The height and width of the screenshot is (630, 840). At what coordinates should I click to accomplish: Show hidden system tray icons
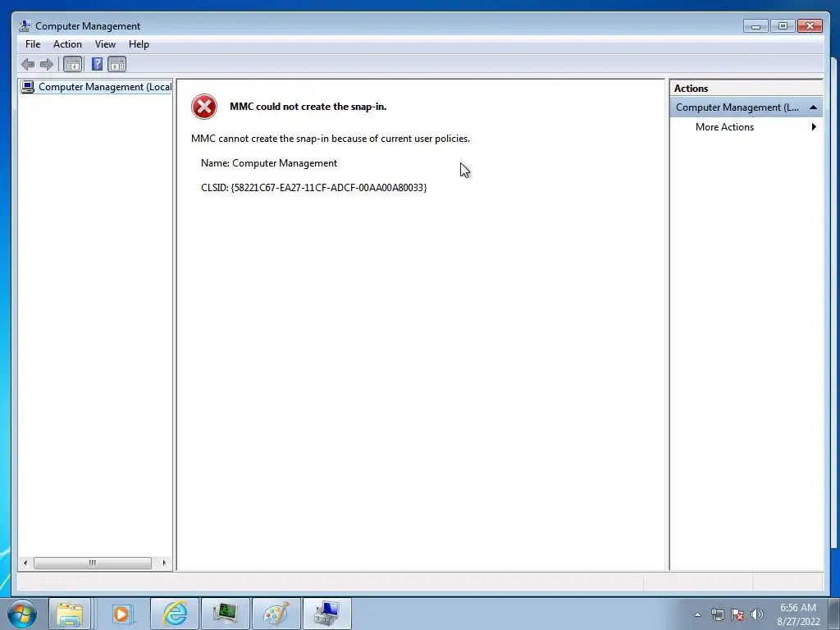(697, 615)
